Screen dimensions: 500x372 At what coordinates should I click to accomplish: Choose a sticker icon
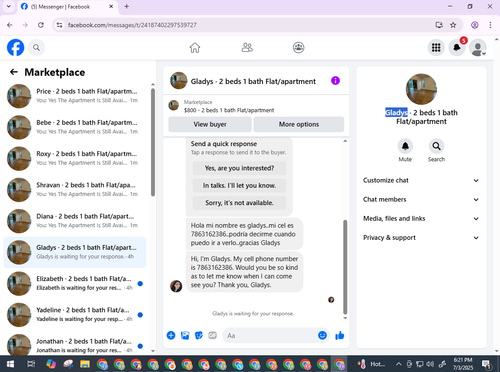click(199, 335)
